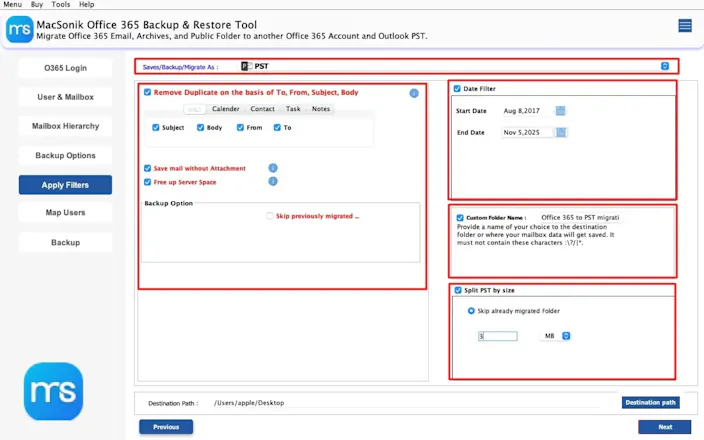Screen dimensions: 704x440
Task: Uncheck the Subject checkbox
Action: pyautogui.click(x=156, y=128)
